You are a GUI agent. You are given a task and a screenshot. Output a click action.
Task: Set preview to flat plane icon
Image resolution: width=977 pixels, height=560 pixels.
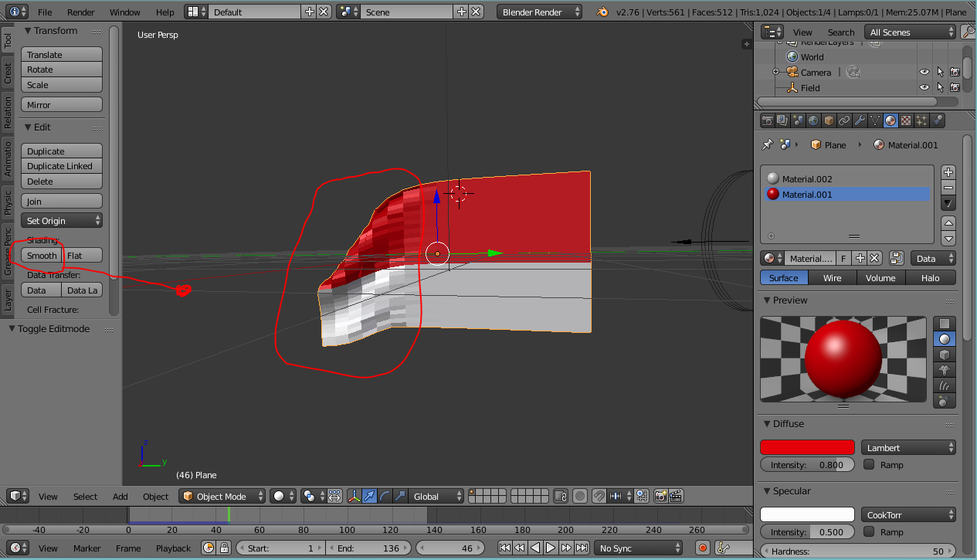click(945, 324)
